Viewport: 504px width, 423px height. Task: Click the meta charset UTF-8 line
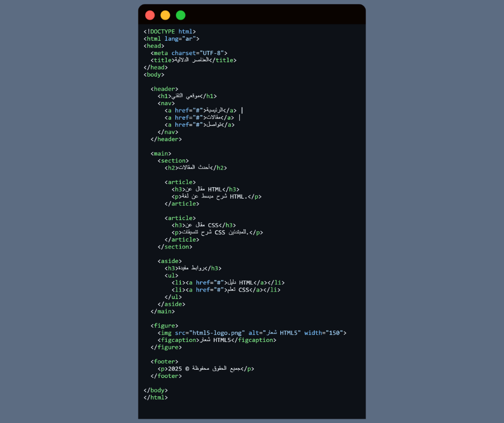[x=189, y=53]
